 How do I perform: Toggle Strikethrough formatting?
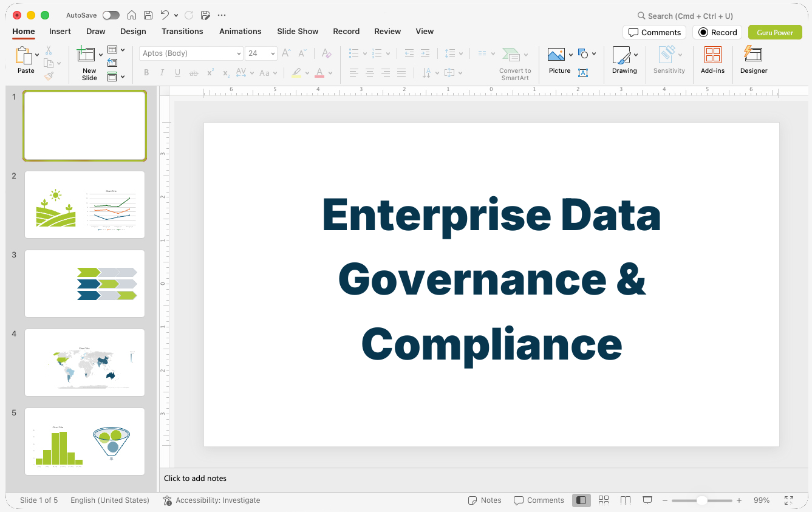pyautogui.click(x=194, y=73)
